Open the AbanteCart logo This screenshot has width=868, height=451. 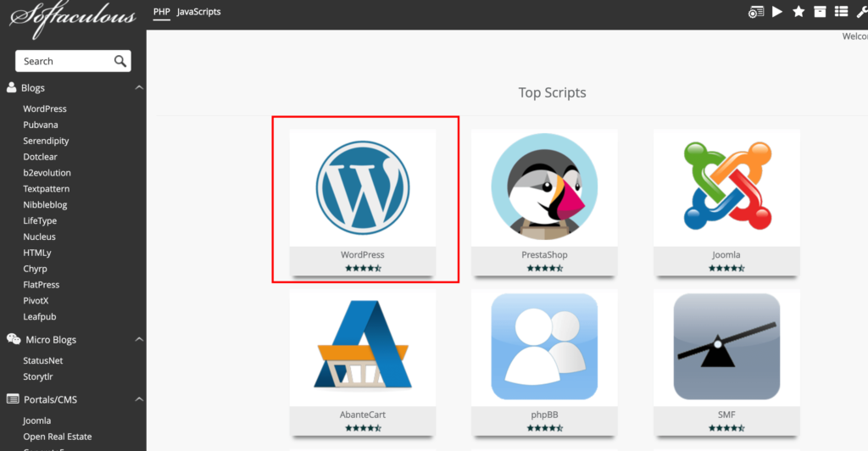tap(363, 344)
